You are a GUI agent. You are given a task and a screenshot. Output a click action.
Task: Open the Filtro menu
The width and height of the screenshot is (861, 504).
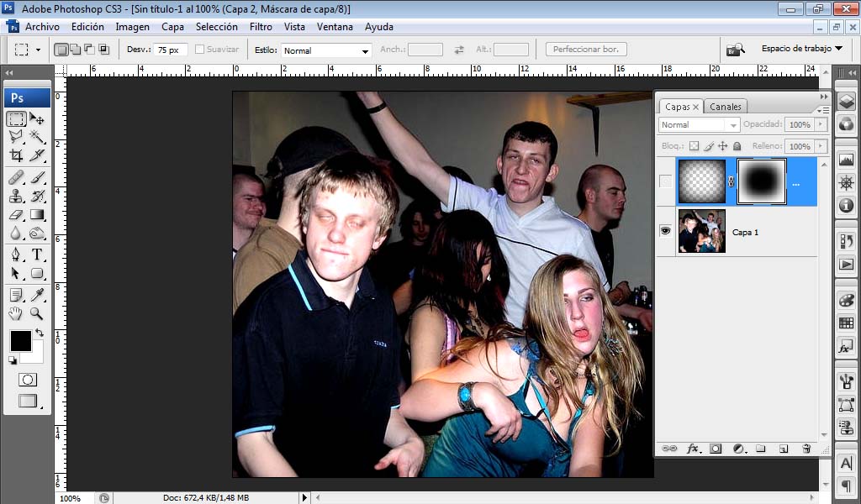pyautogui.click(x=261, y=26)
